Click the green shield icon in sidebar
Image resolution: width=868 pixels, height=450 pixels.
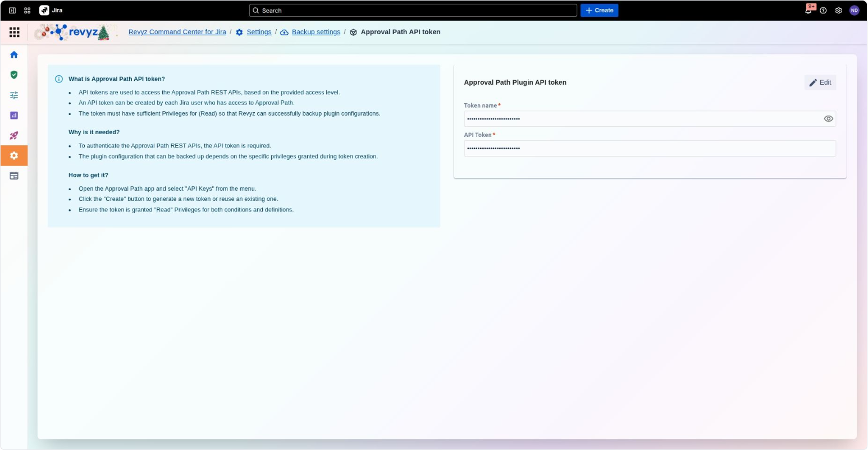14,75
